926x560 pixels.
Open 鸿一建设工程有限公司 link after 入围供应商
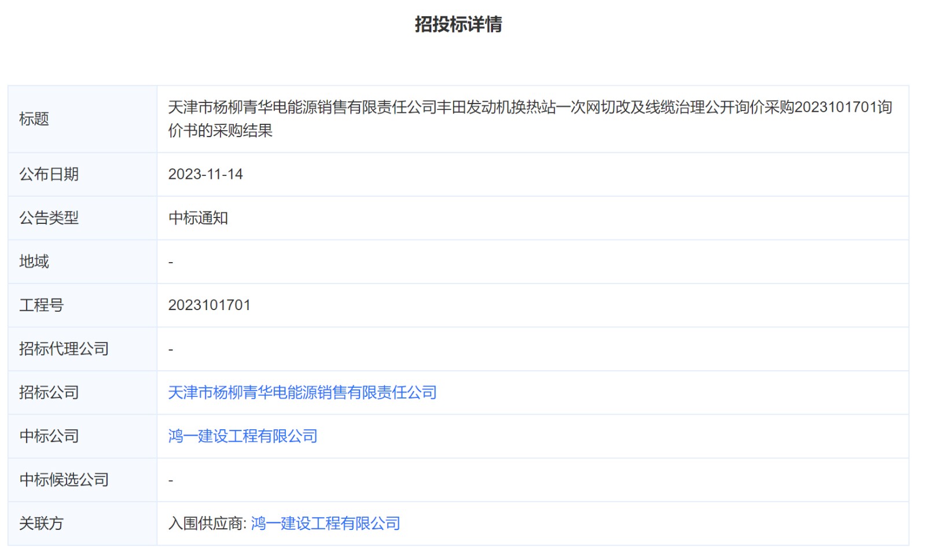(325, 524)
